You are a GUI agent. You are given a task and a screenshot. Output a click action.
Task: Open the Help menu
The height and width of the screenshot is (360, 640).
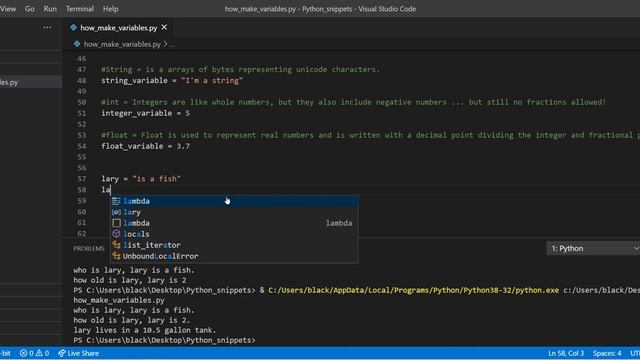110,9
